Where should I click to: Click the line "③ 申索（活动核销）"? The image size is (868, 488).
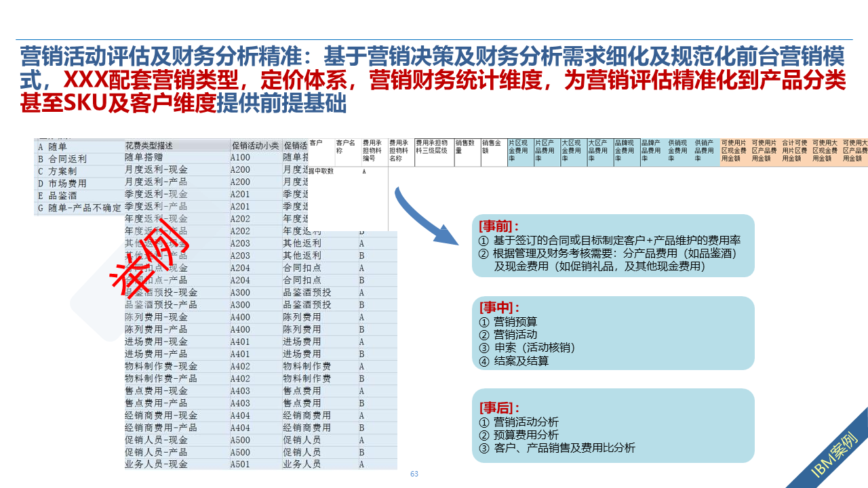tap(527, 348)
